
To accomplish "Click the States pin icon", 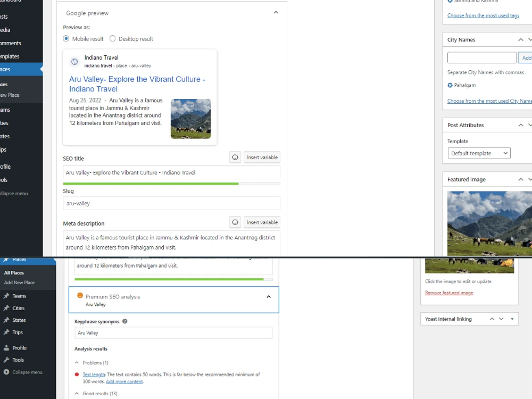I will (x=6, y=320).
